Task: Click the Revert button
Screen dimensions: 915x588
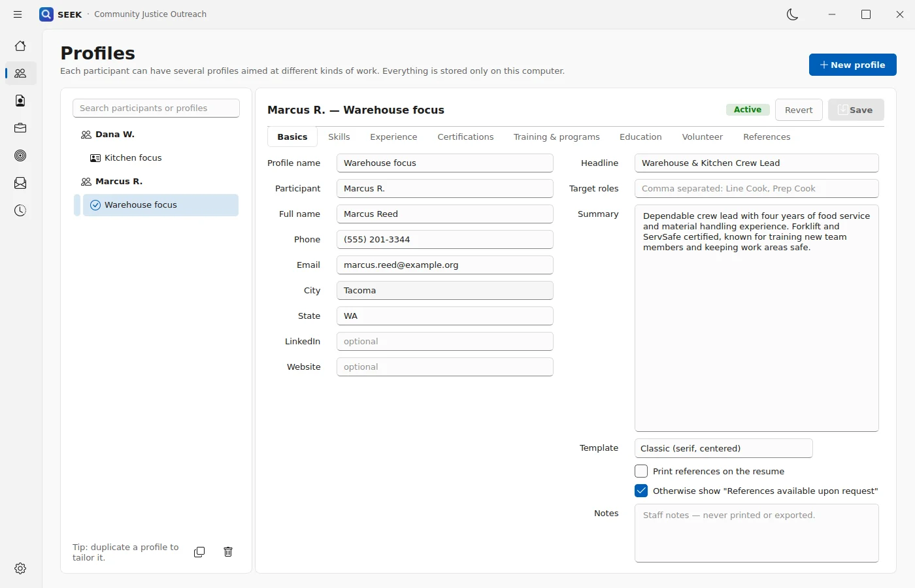Action: click(799, 110)
